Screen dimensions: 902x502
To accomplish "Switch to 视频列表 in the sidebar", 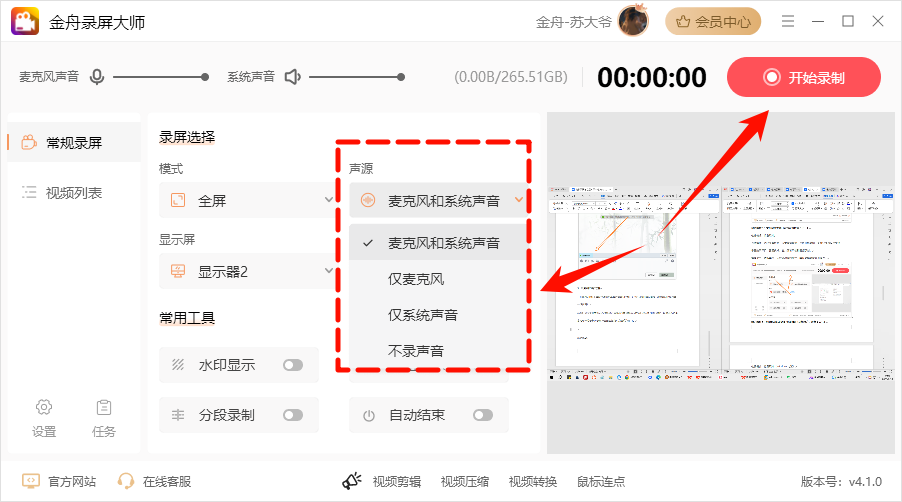I will click(x=74, y=193).
